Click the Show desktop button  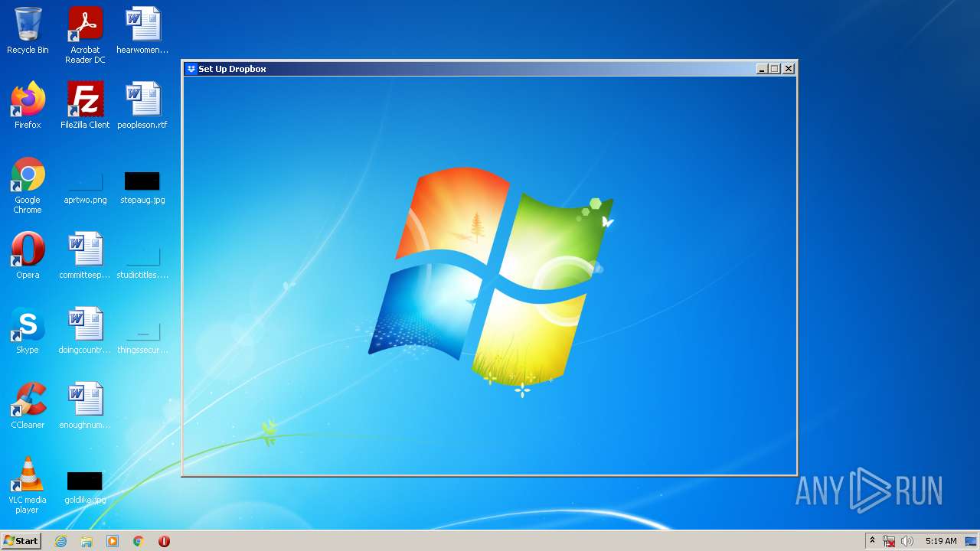coord(971,541)
